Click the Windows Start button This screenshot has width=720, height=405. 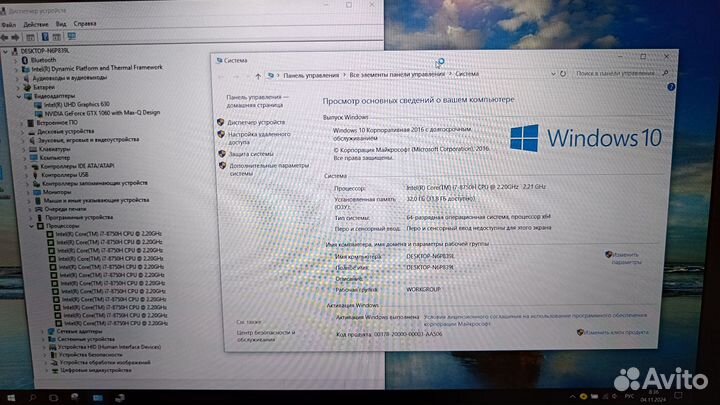point(11,398)
